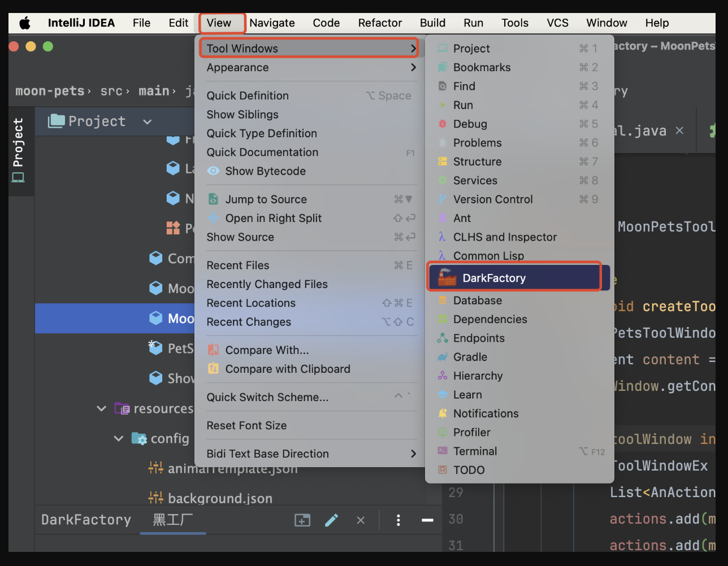
Task: Click the Profiler tool window icon
Action: click(444, 432)
